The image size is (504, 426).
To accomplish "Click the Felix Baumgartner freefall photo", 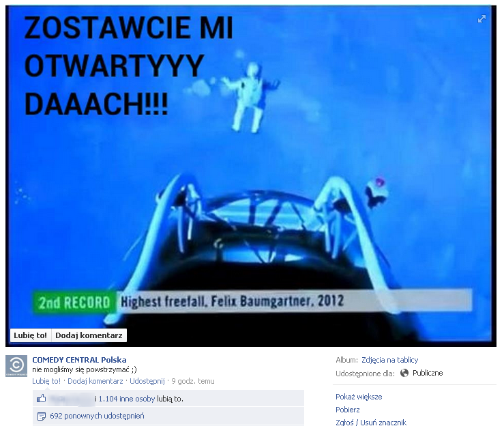I will (251, 170).
